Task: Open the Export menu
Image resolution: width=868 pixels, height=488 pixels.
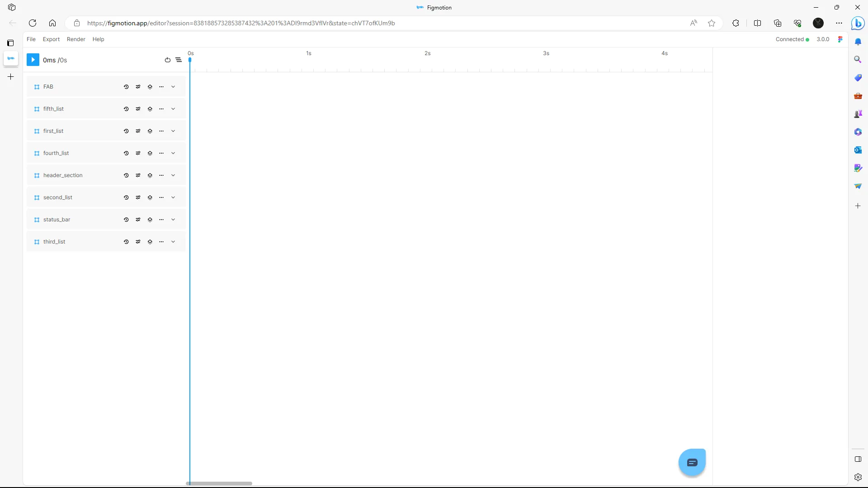Action: 51,39
